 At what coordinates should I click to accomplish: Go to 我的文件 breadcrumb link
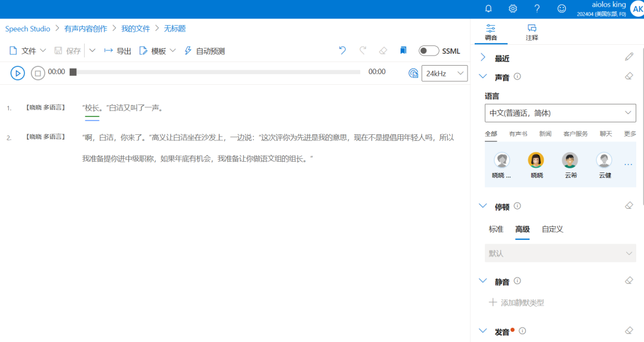[x=135, y=29]
